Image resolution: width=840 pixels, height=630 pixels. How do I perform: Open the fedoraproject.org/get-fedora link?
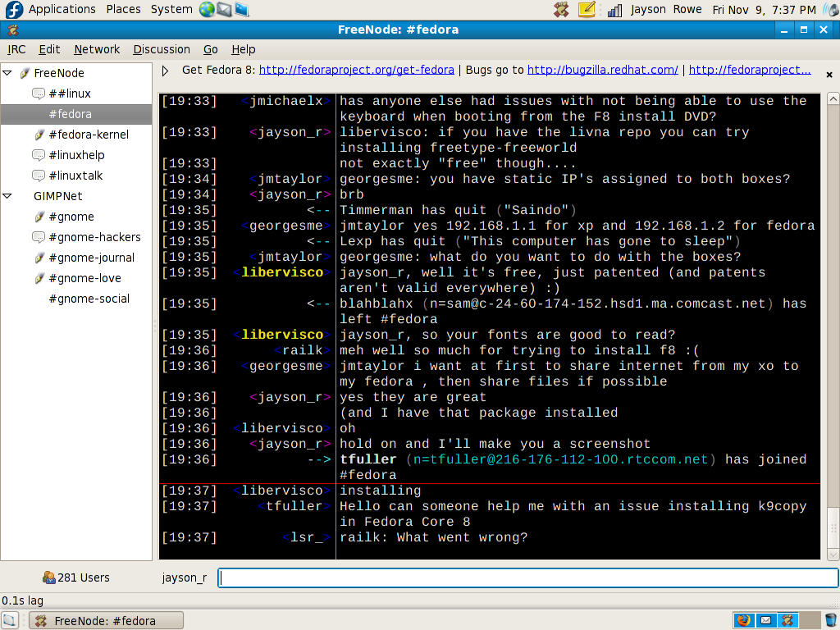point(356,70)
